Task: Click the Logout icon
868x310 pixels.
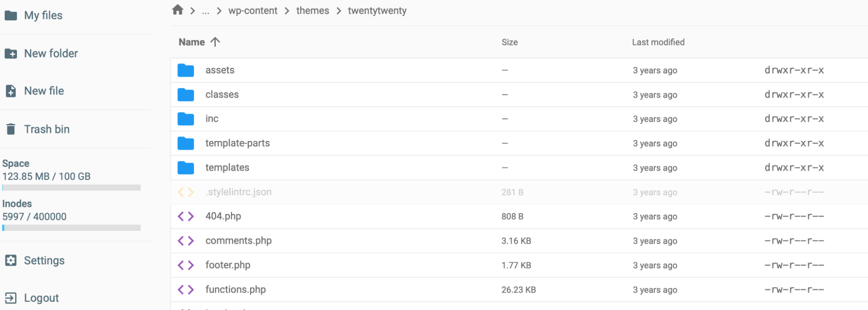Action: (11, 298)
